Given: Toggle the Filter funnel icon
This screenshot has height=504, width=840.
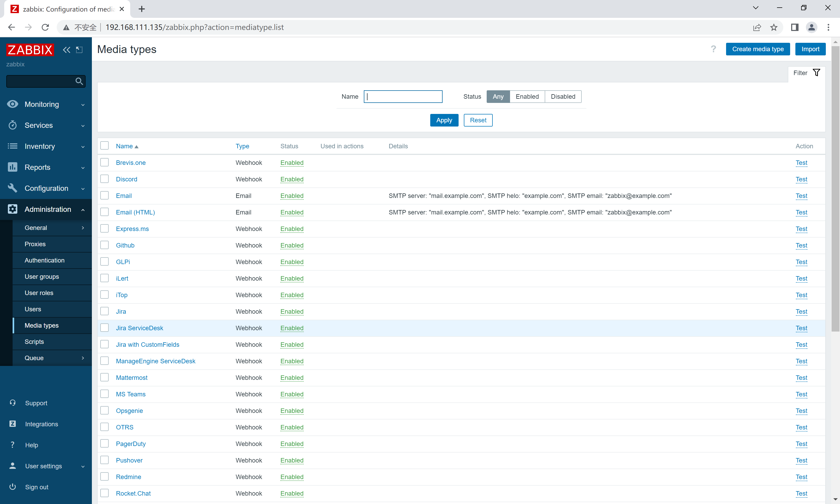Looking at the screenshot, I should coord(816,73).
